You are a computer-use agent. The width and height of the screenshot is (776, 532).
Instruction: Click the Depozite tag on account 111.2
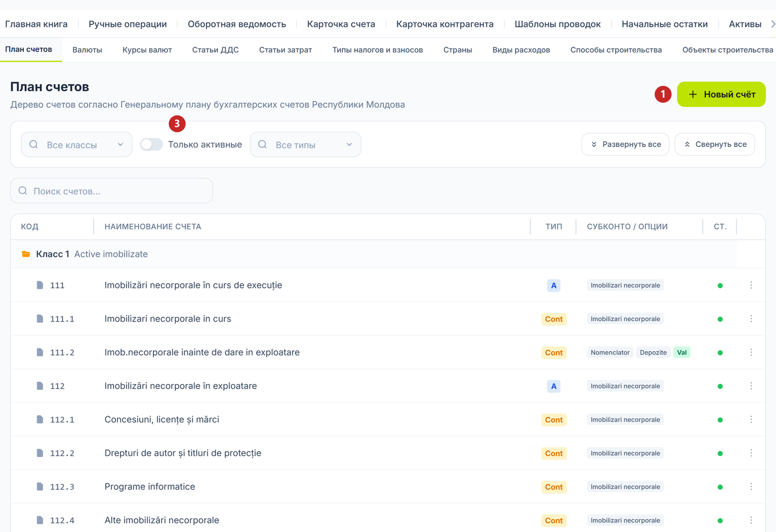point(653,353)
